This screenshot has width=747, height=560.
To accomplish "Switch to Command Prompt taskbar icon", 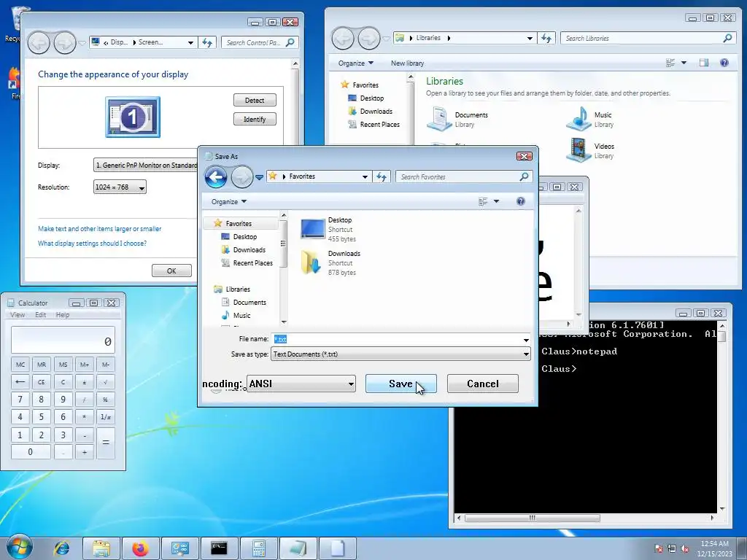I will [219, 548].
